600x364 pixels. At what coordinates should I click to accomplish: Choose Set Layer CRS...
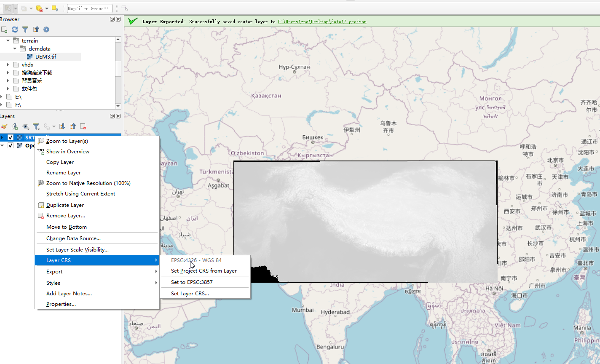(205, 294)
